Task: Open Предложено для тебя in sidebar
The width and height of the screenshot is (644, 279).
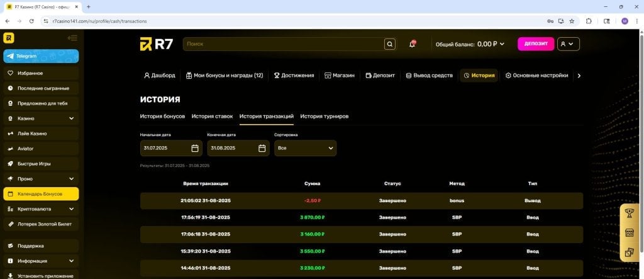Action: [41, 103]
